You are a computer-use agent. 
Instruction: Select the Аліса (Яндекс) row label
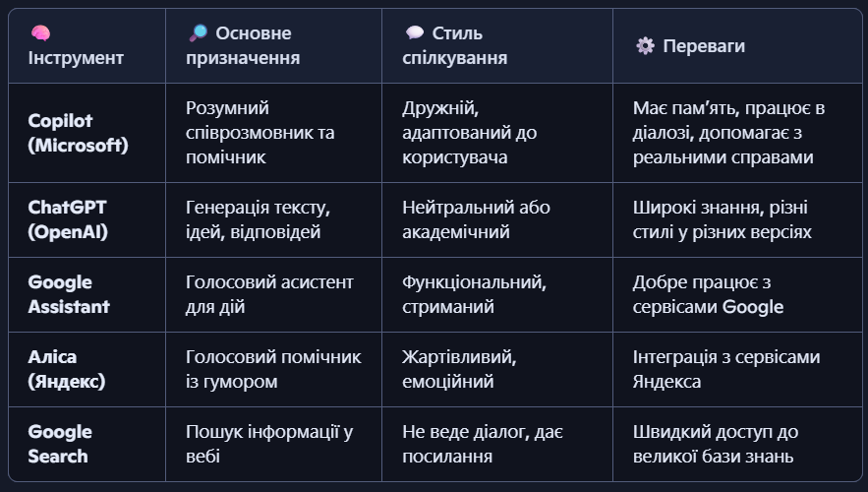tap(66, 369)
